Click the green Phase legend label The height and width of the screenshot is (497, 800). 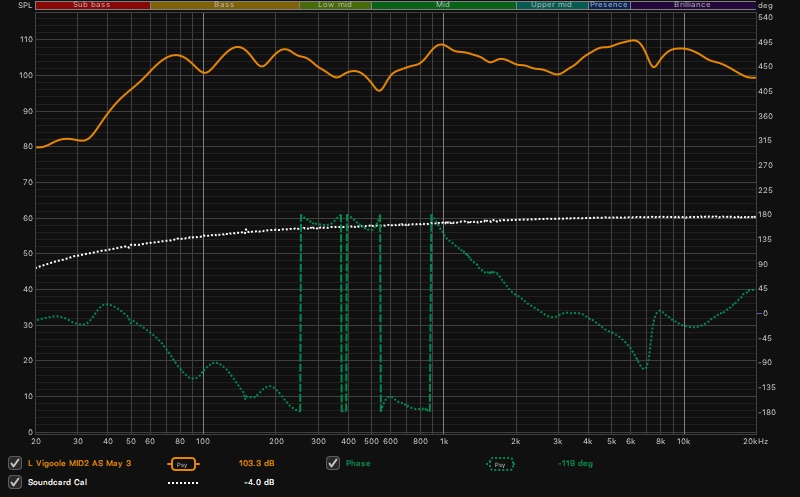coord(358,463)
